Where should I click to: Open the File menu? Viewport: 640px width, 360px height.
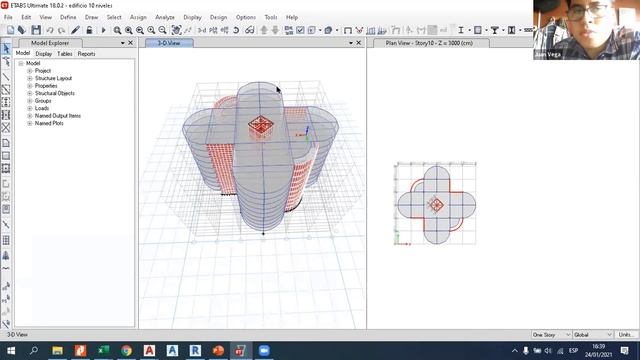[x=8, y=18]
